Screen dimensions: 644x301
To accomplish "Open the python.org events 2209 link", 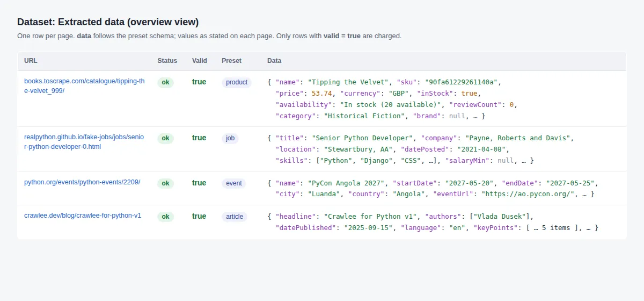I will coord(82,182).
